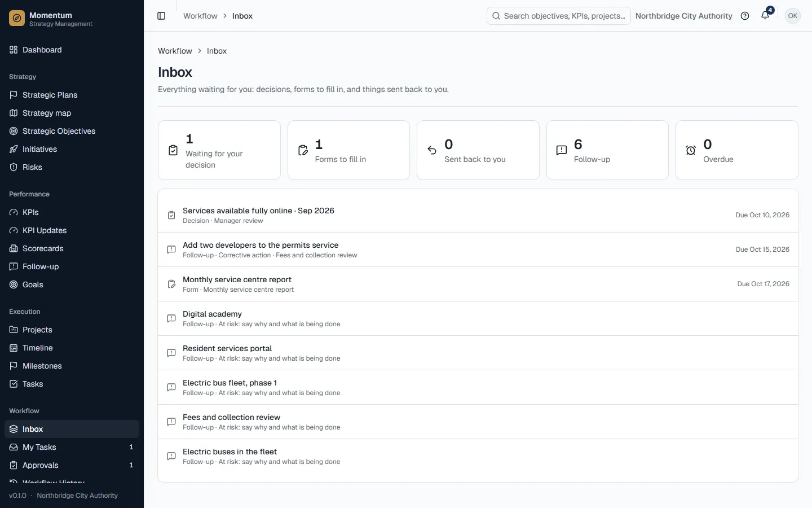Click the Overdue alarm clock icon
This screenshot has width=812, height=508.
691,150
